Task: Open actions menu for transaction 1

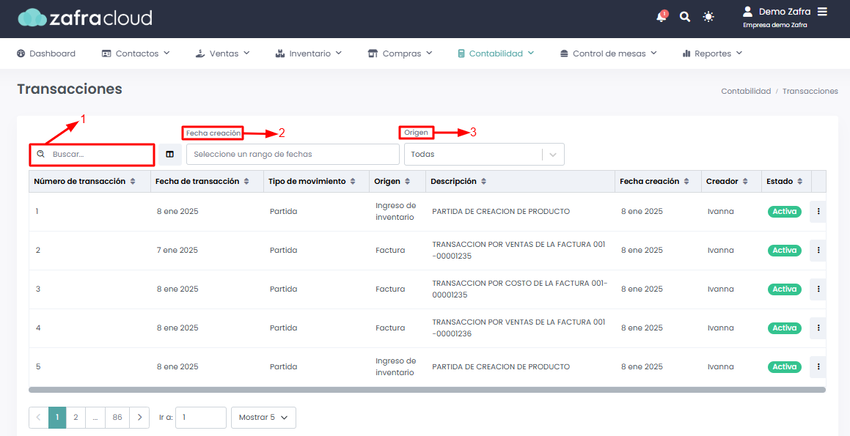Action: (818, 212)
